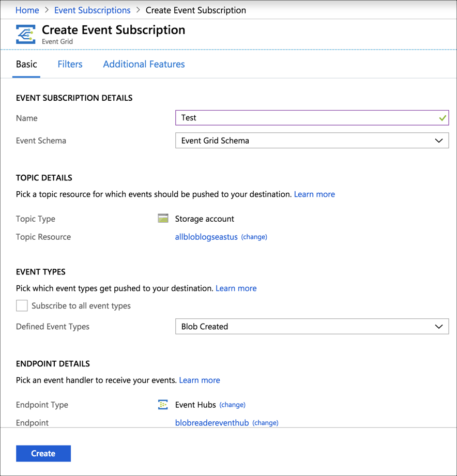Open the Additional Features tab
The image size is (457, 476).
pyautogui.click(x=143, y=64)
